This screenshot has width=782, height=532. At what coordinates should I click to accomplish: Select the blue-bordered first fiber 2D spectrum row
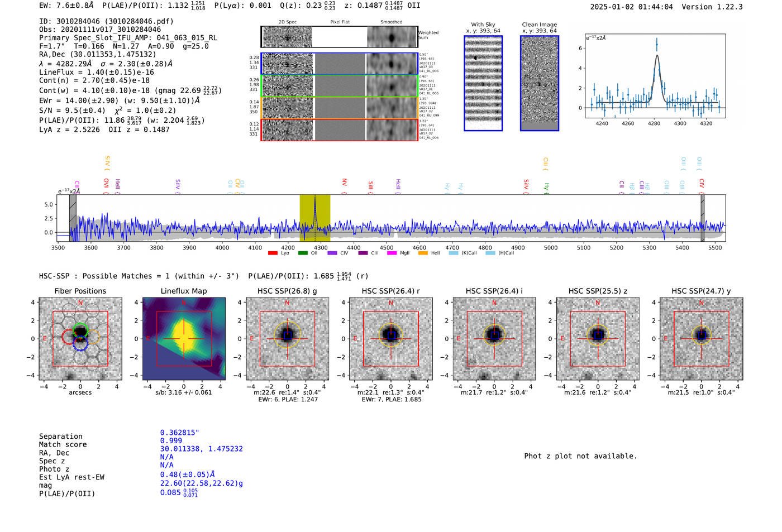(x=339, y=64)
